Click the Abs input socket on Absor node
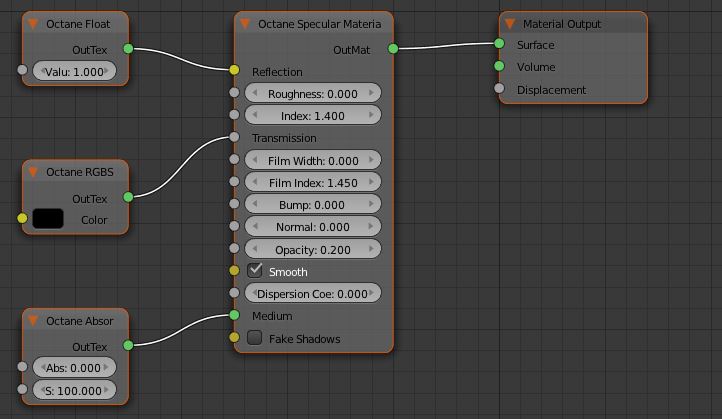The height and width of the screenshot is (419, 722). [22, 367]
